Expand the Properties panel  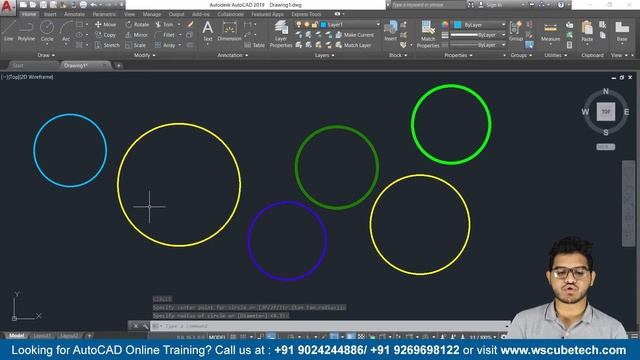click(458, 55)
